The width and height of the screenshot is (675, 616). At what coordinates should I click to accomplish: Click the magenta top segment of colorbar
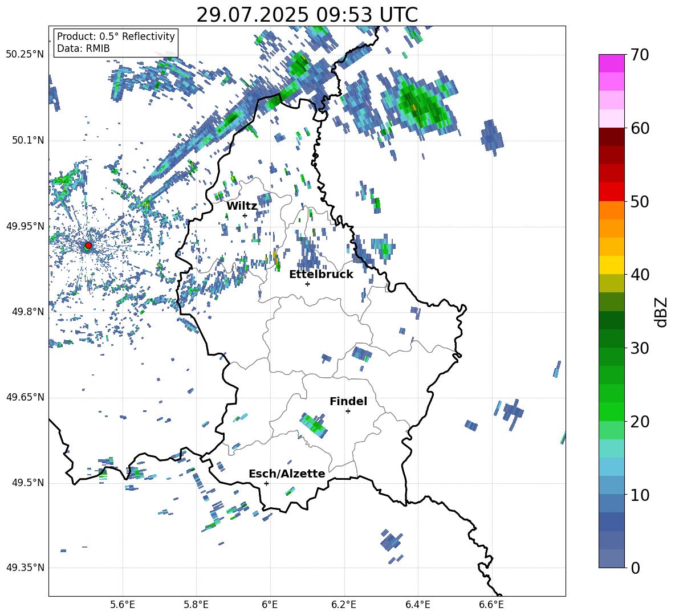click(x=611, y=63)
